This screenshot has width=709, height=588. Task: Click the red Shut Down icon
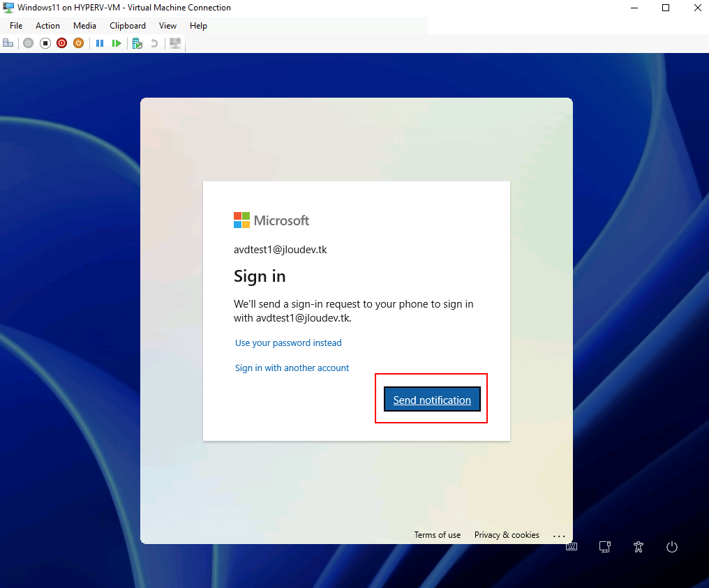point(62,43)
